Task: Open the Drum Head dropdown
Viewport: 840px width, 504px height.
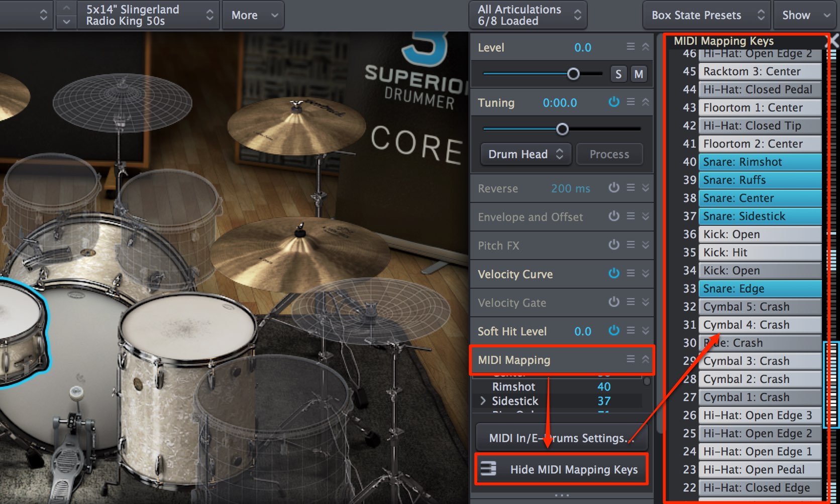Action: (x=526, y=154)
